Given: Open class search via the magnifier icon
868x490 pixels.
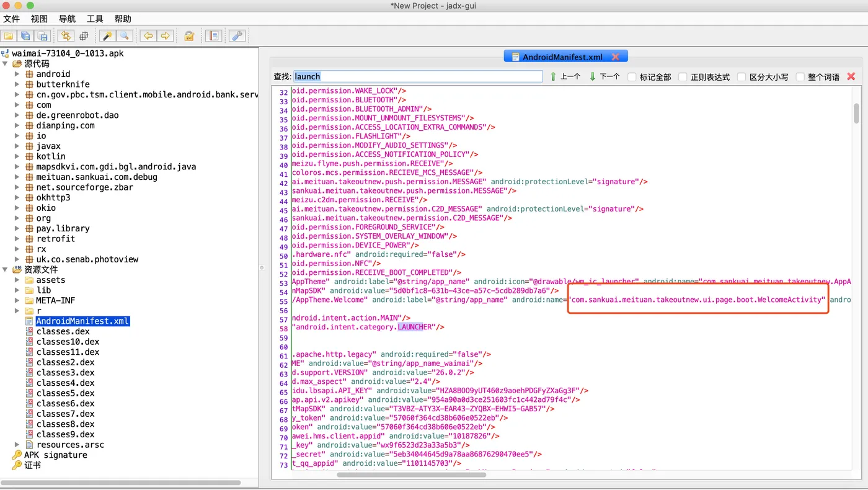Looking at the screenshot, I should point(124,36).
